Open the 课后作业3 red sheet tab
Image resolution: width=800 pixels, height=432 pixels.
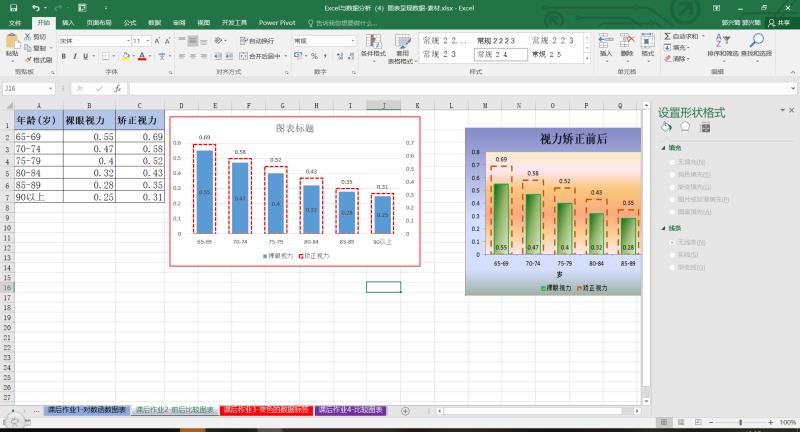(x=265, y=410)
